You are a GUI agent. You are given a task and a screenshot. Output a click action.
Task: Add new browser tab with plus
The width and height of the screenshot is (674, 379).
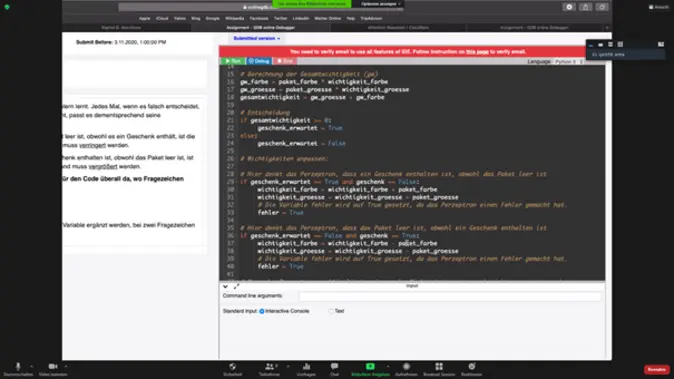point(607,28)
